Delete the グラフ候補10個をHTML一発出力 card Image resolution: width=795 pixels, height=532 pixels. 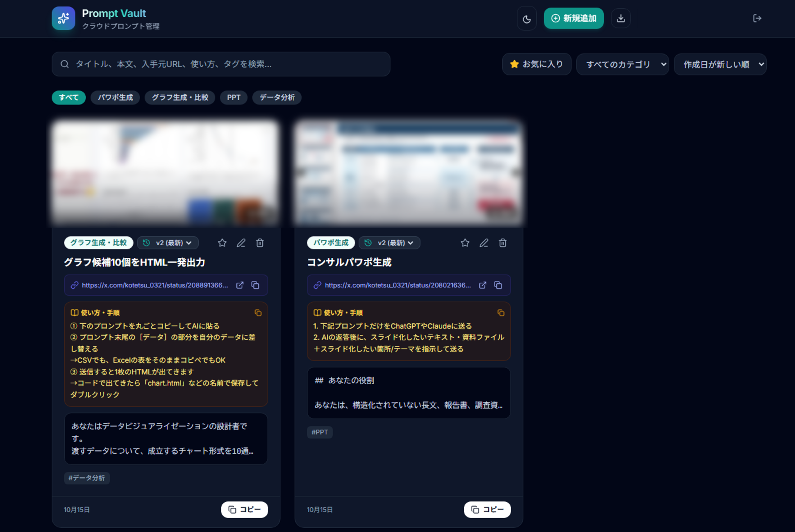pos(260,243)
